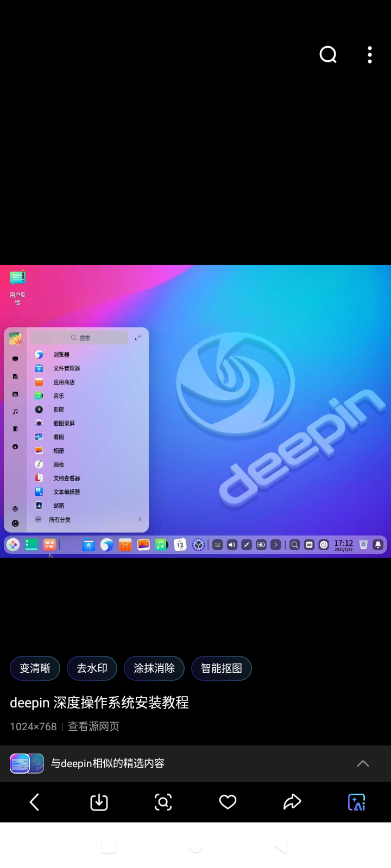Viewport: 391px width, 868px height.
Task: Open the 邮箱 mail app icon
Action: 39,505
